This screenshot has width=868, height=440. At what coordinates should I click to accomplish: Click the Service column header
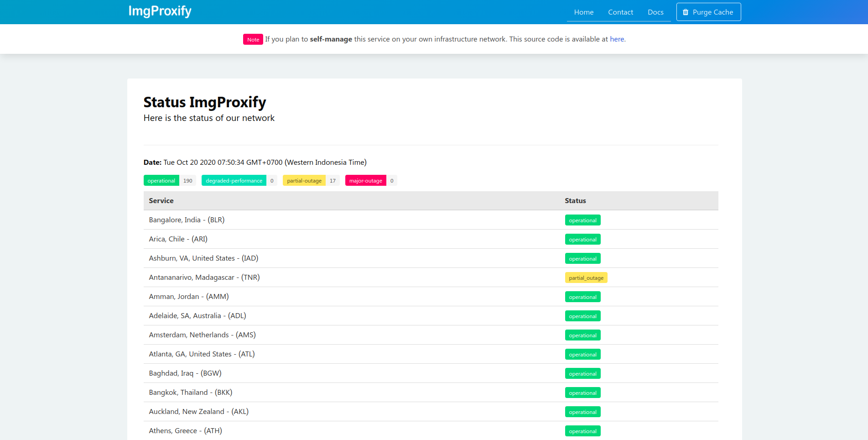click(161, 201)
